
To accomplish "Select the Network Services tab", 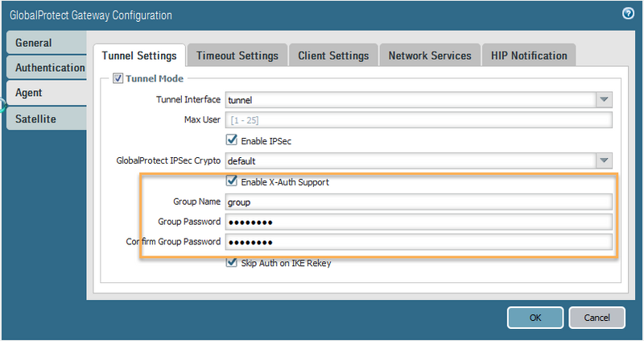I will click(x=430, y=56).
